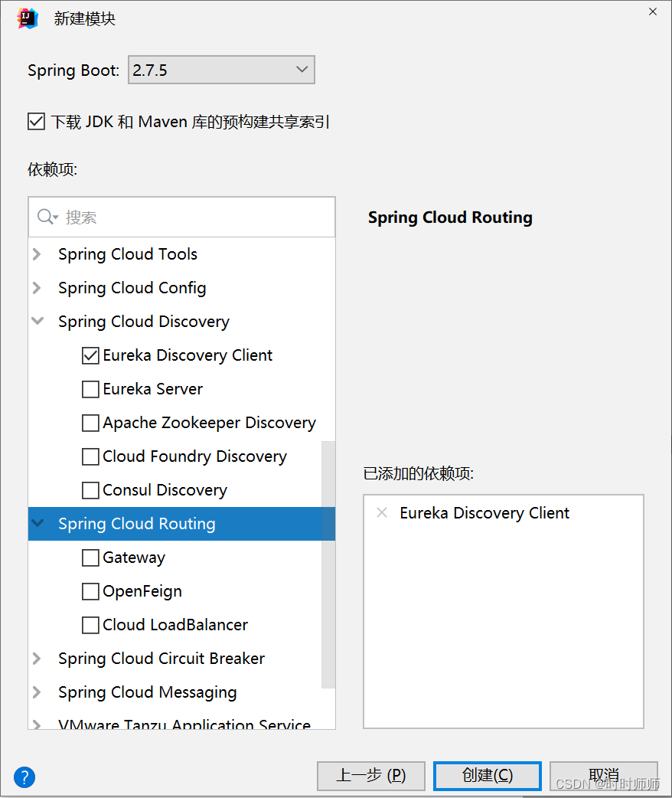672x798 pixels.
Task: Open the Spring Boot version dropdown
Action: (x=221, y=70)
